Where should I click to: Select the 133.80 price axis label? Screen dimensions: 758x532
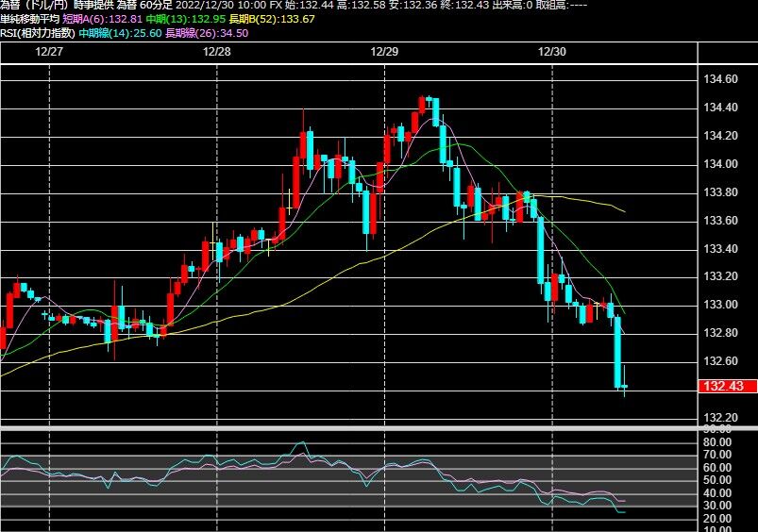[721, 192]
